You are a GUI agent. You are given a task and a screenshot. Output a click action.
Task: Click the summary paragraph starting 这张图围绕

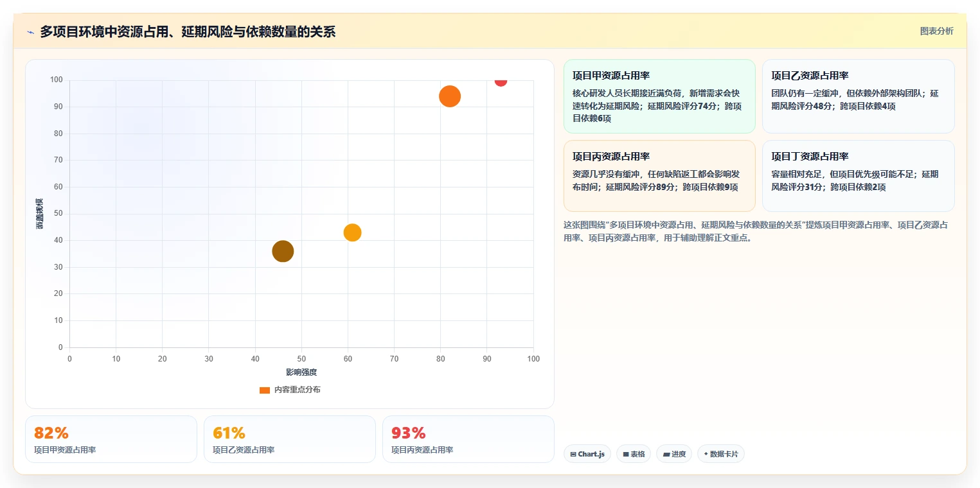click(756, 231)
